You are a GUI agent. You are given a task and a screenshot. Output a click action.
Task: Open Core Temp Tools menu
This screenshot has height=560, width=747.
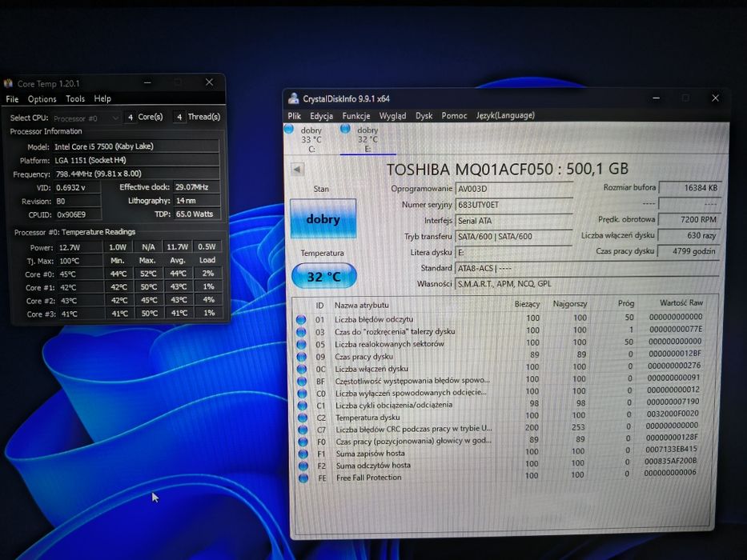pyautogui.click(x=75, y=98)
